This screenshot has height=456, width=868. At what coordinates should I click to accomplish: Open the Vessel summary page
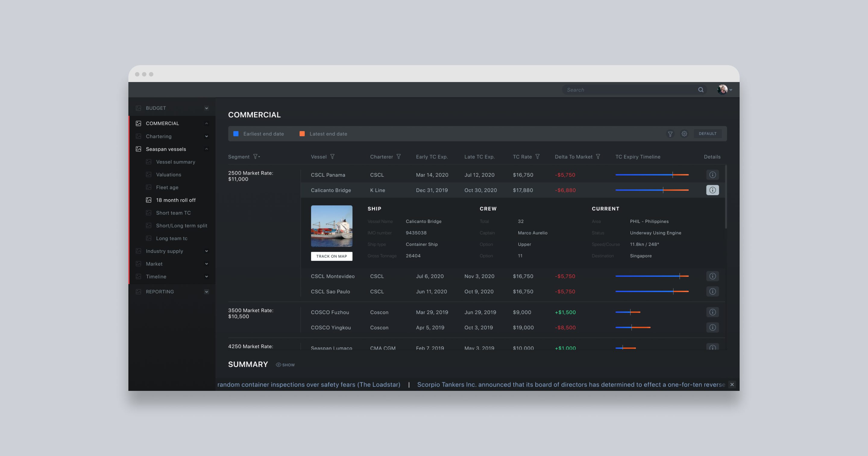[175, 162]
